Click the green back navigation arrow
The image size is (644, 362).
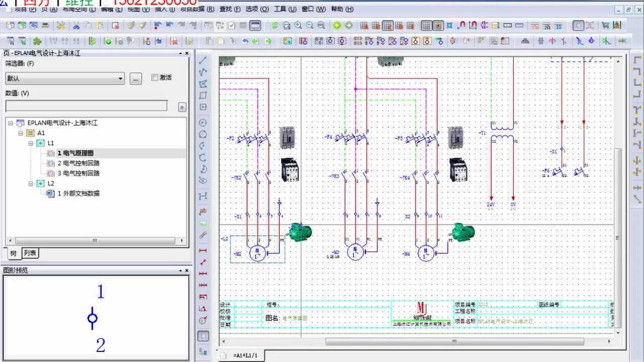(337, 26)
